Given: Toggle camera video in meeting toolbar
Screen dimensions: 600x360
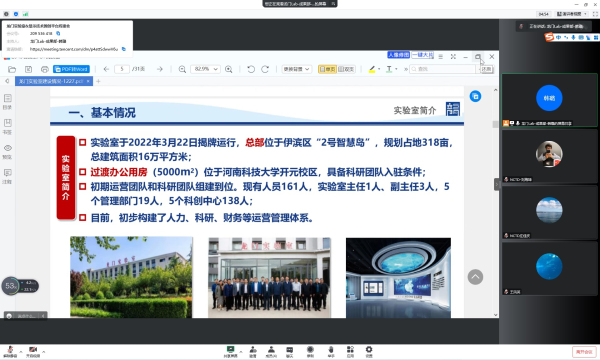Looking at the screenshot, I should tap(33, 352).
